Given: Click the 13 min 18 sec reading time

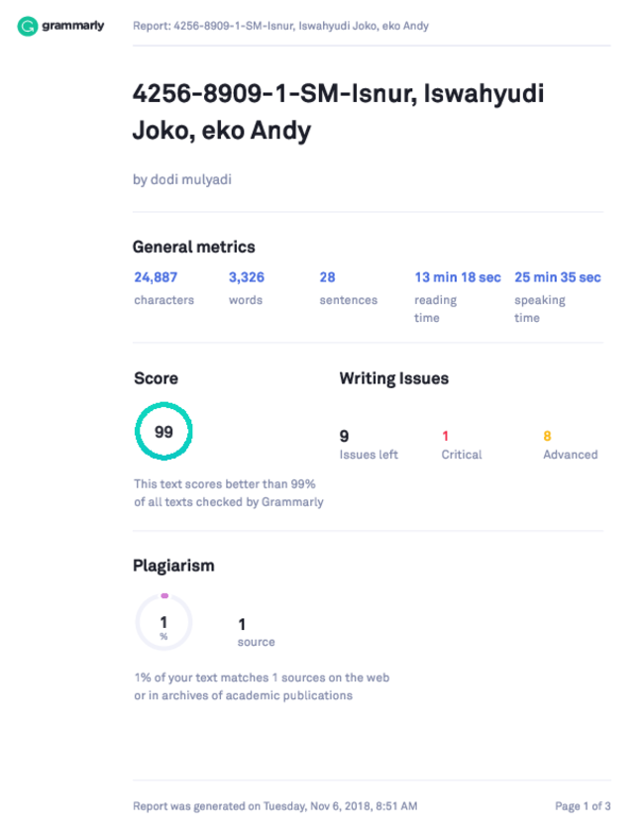Looking at the screenshot, I should point(458,277).
